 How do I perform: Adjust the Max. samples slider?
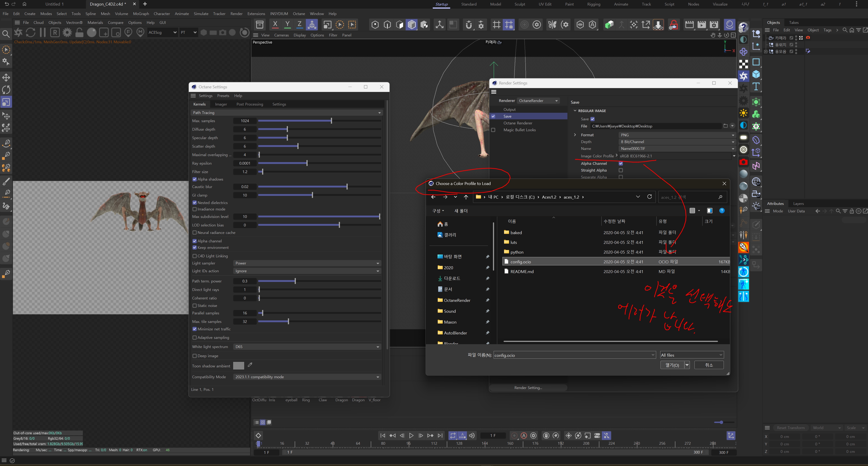point(331,121)
